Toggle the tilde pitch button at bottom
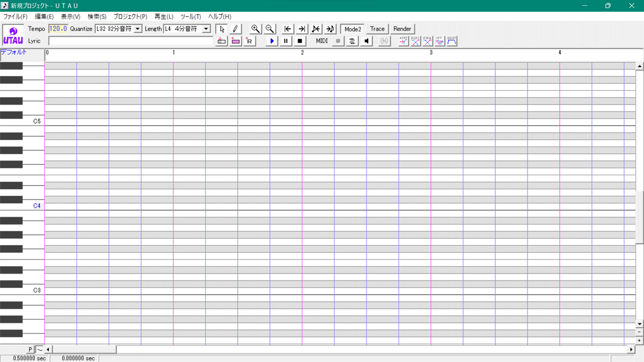This screenshot has width=644, height=362. click(39, 350)
